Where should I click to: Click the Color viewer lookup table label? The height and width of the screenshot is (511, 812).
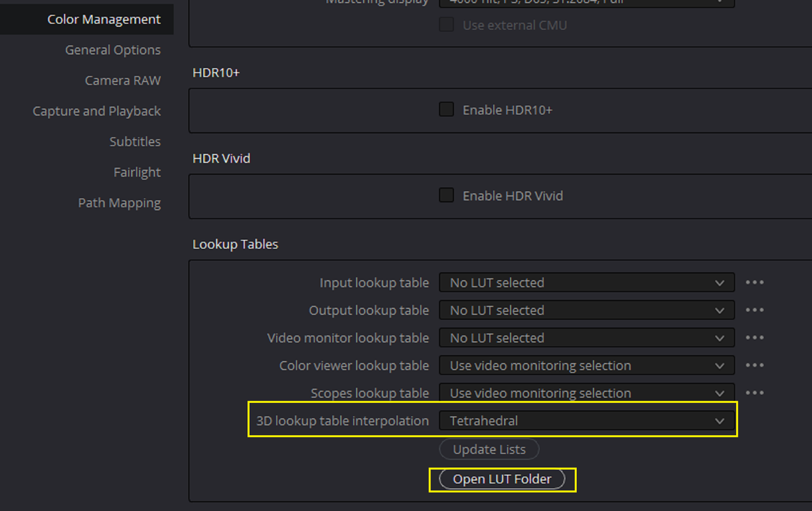coord(354,365)
